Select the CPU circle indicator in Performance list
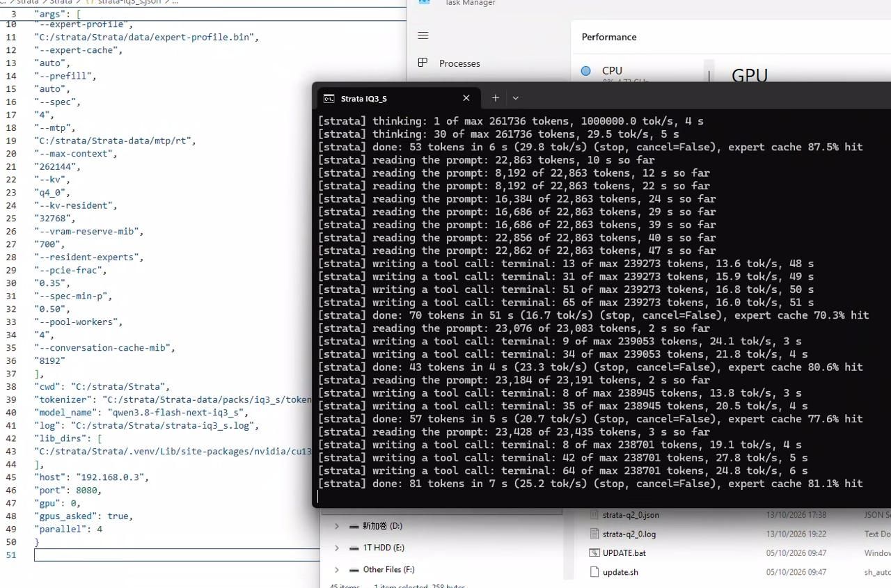Image resolution: width=891 pixels, height=588 pixels. (585, 70)
